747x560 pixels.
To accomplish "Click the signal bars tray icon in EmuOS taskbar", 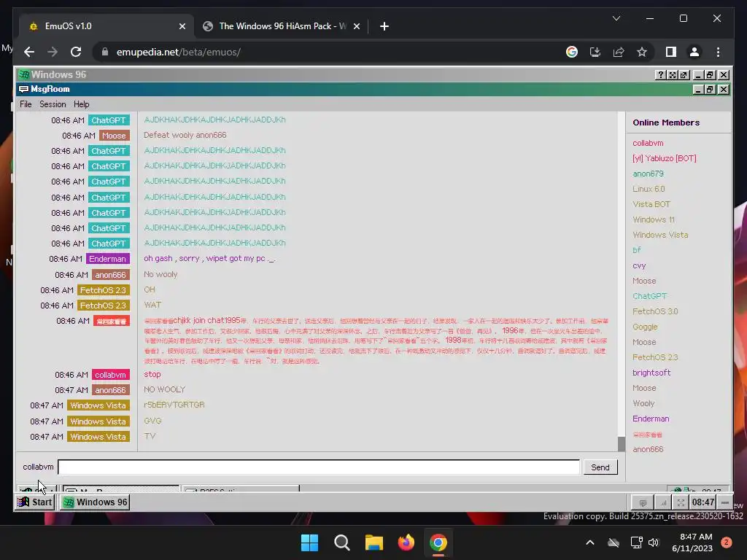I will click(662, 502).
